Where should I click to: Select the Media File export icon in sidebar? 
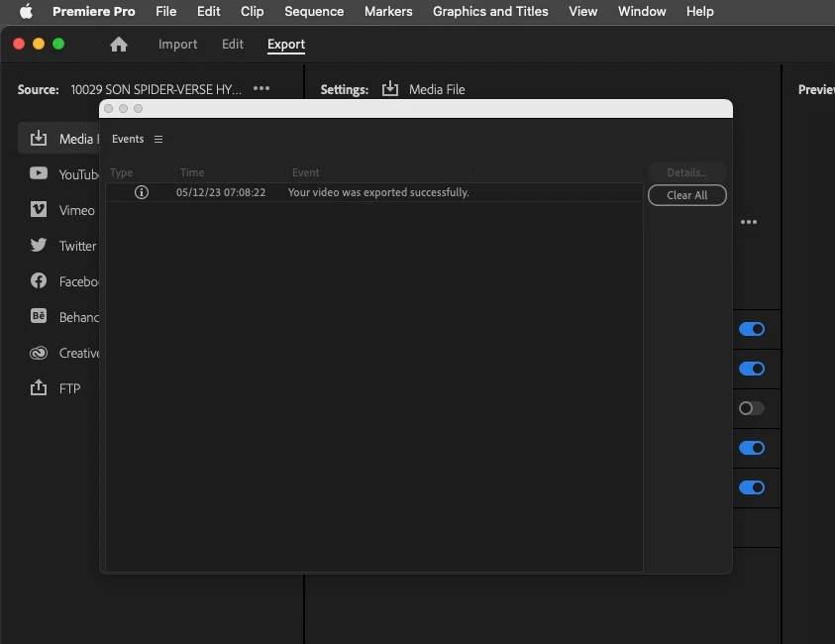click(39, 139)
